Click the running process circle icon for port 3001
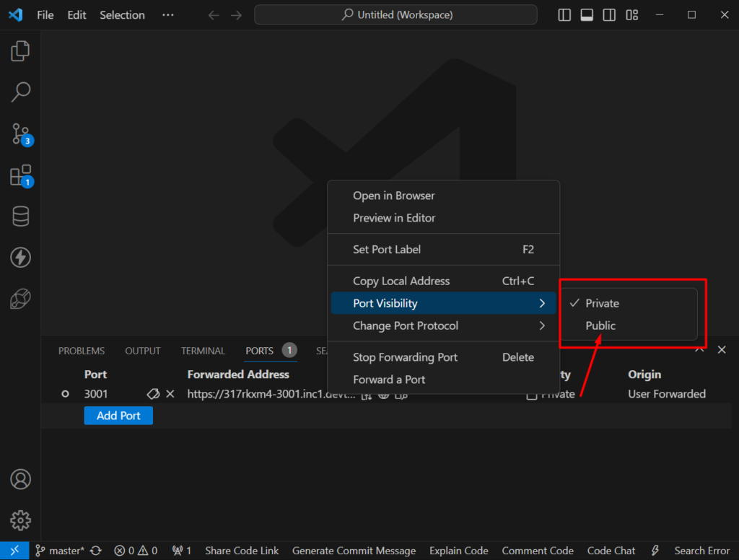The image size is (739, 560). click(x=65, y=393)
